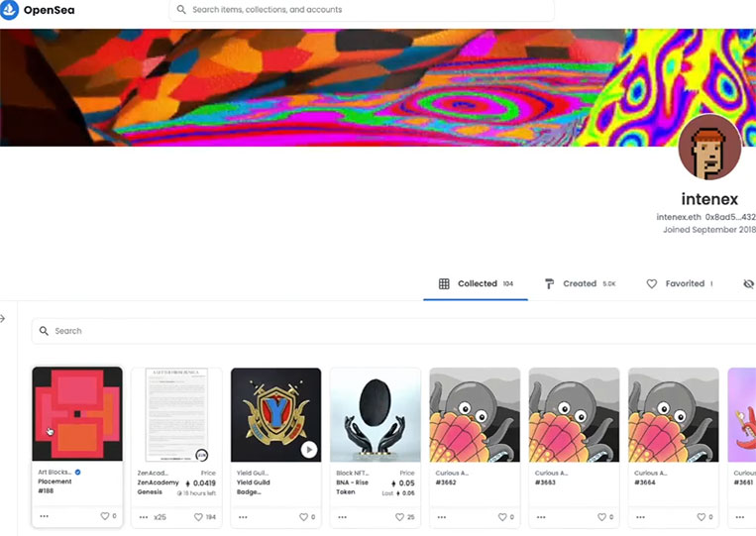Select the Collected tab
756x536 pixels.
(x=476, y=284)
